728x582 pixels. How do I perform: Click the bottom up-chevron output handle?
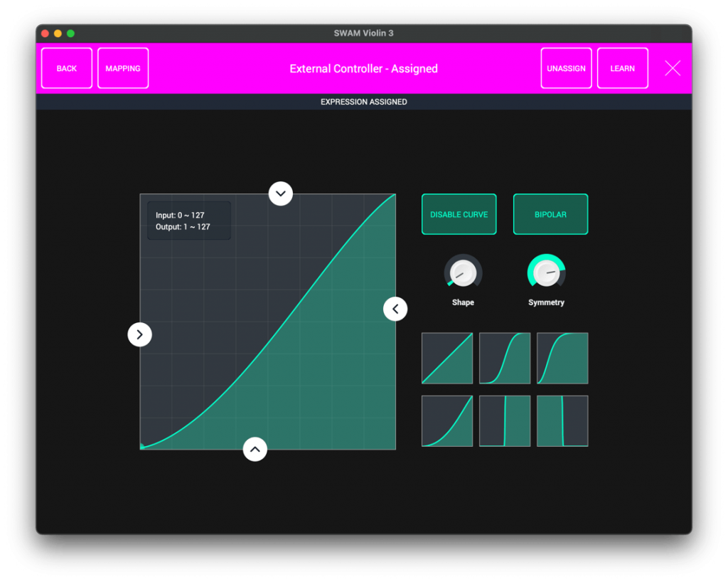(255, 449)
